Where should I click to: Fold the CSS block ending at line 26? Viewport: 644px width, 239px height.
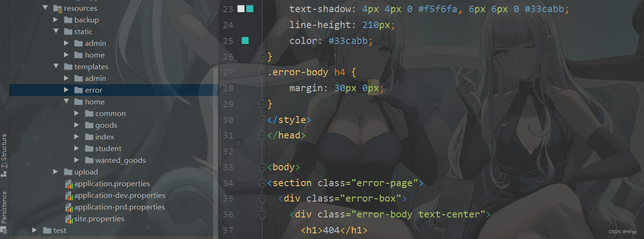(x=262, y=57)
